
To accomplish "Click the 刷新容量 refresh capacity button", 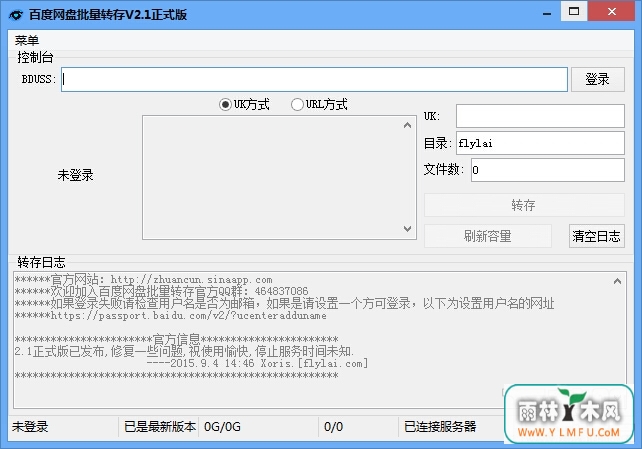I will (488, 236).
